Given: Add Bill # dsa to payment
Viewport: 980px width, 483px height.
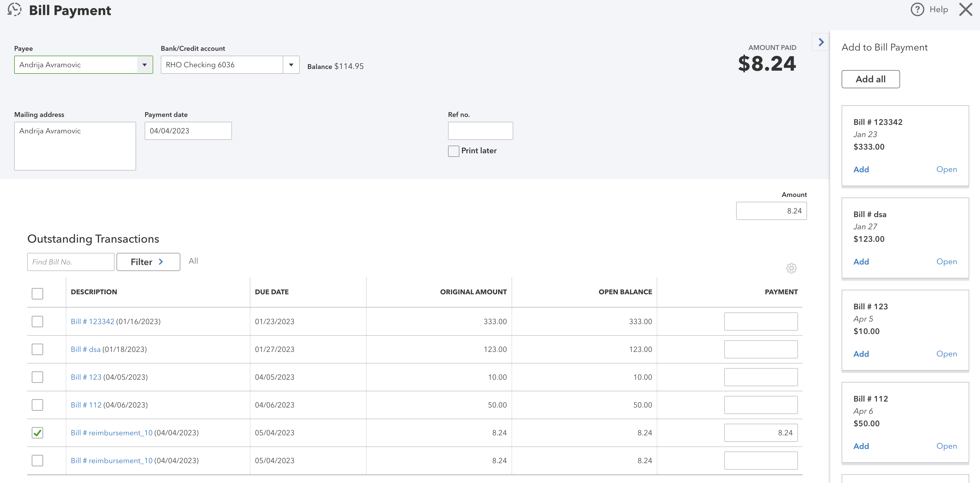Looking at the screenshot, I should 861,262.
